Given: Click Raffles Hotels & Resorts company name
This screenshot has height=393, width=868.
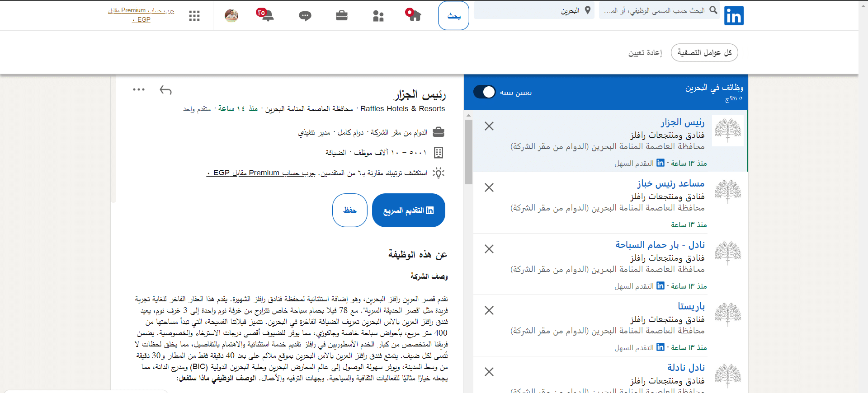Looking at the screenshot, I should click(x=402, y=109).
